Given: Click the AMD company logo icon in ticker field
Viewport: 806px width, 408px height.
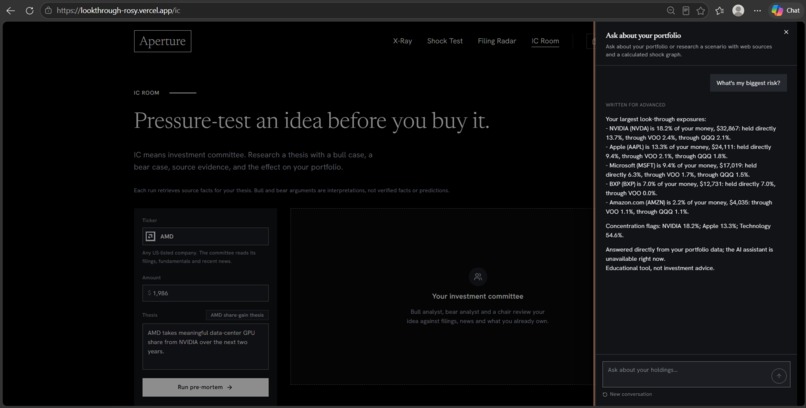Looking at the screenshot, I should click(x=151, y=236).
